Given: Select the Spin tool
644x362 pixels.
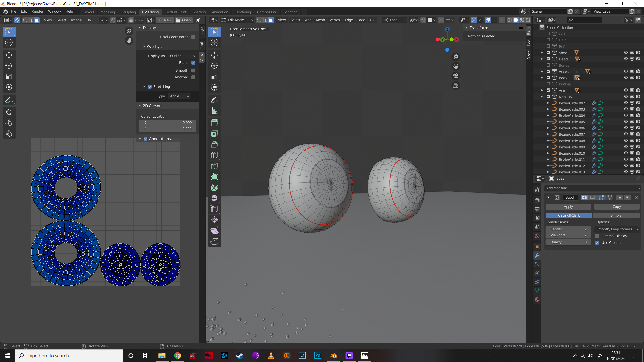Looking at the screenshot, I should point(214,188).
